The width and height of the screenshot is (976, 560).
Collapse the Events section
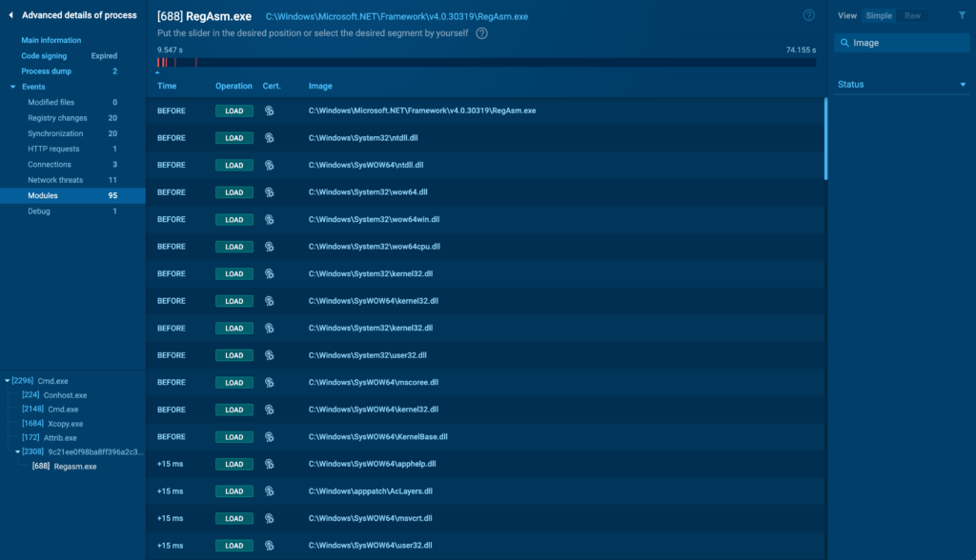tap(12, 87)
